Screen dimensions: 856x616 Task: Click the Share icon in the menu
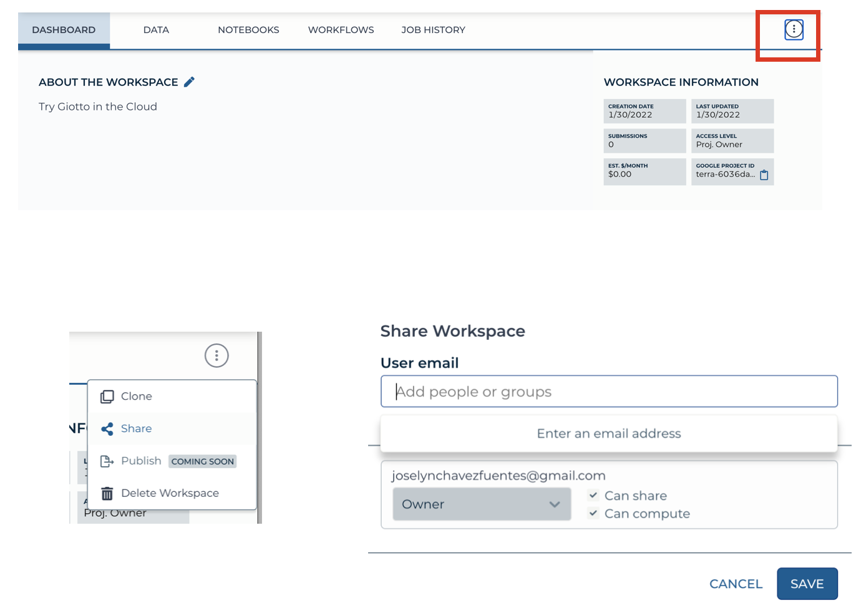click(x=107, y=429)
